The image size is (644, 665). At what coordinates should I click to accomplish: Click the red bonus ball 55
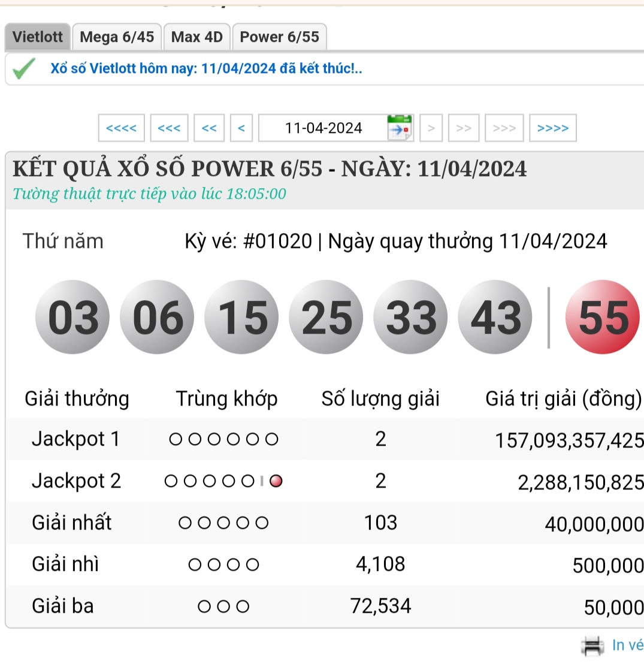(x=603, y=317)
